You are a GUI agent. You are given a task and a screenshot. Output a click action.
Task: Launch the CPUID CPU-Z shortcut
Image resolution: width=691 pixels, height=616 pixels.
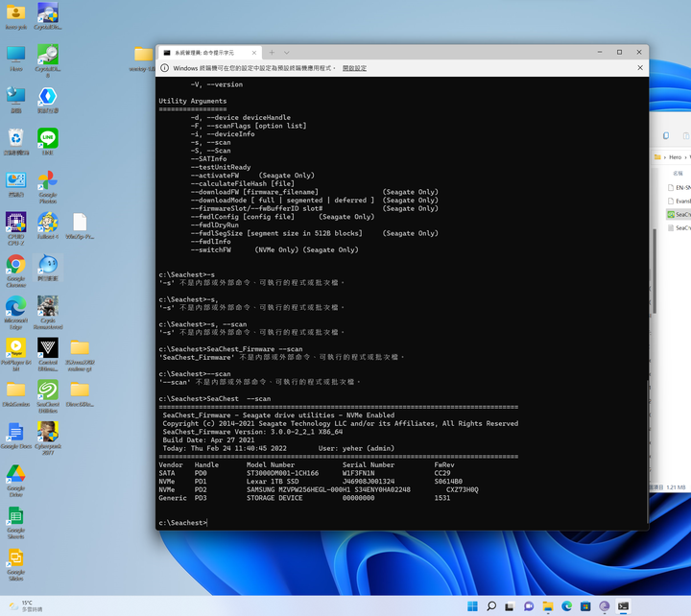pos(16,228)
